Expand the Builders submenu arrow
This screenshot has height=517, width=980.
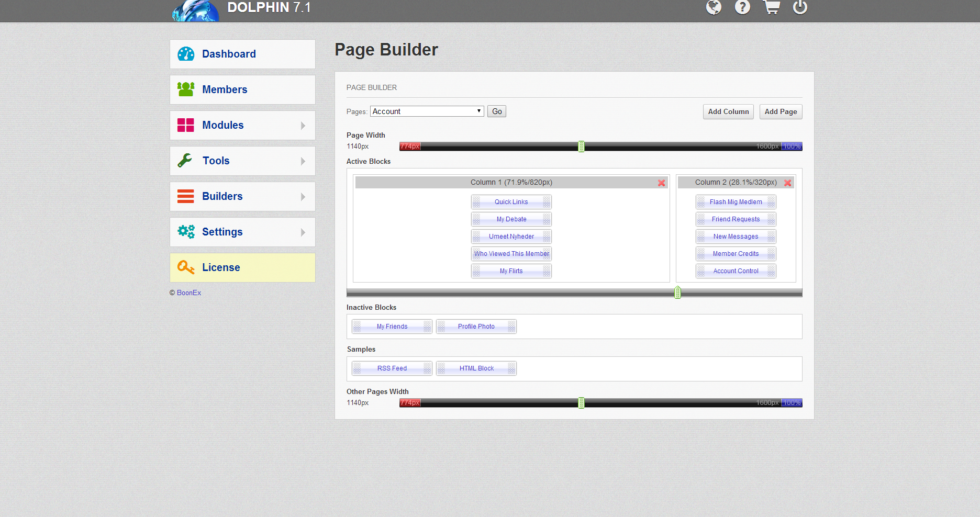pos(303,197)
